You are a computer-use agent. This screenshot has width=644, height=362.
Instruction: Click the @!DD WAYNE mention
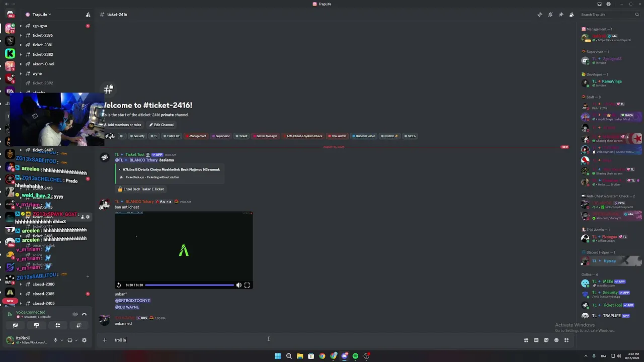click(x=127, y=307)
